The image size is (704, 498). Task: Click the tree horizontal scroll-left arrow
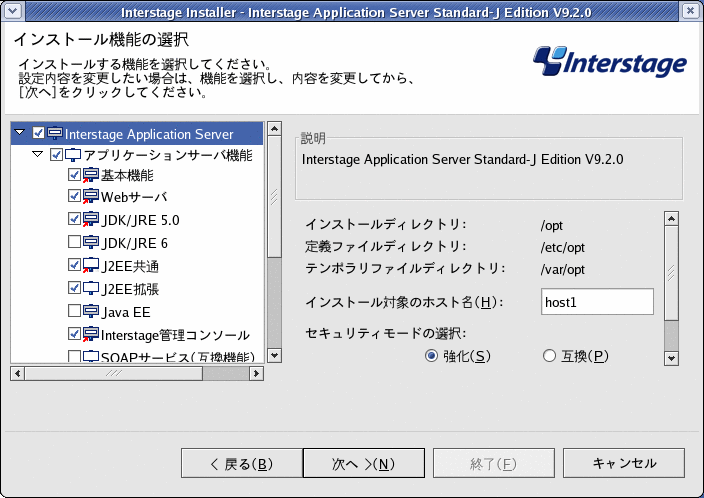point(18,373)
